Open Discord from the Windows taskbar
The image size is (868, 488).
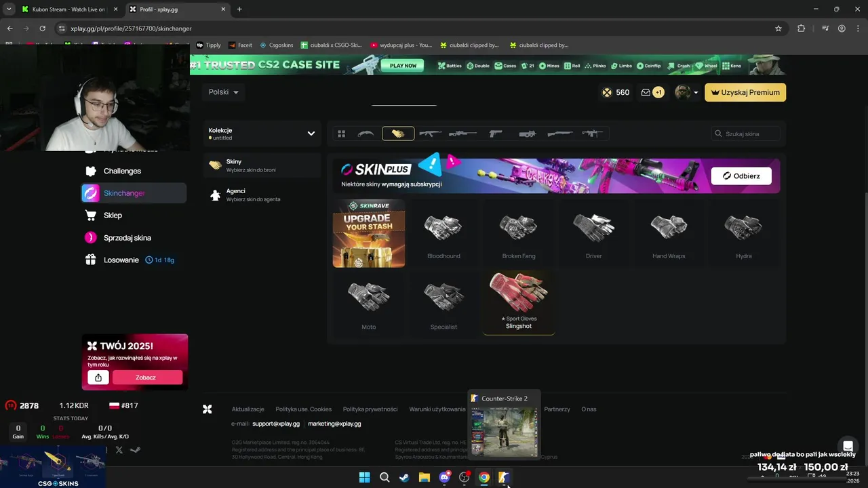coord(444,477)
